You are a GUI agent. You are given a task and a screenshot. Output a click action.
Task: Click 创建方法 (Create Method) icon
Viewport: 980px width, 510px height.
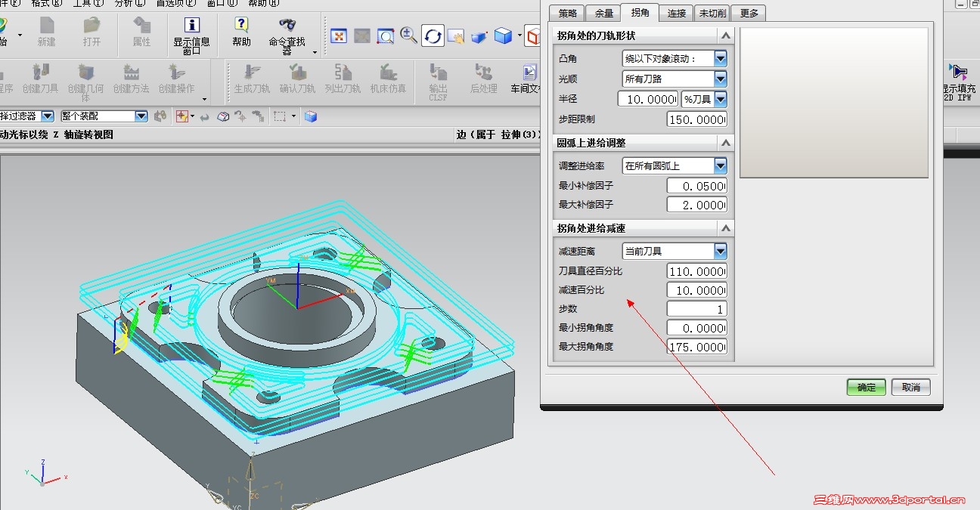[132, 79]
